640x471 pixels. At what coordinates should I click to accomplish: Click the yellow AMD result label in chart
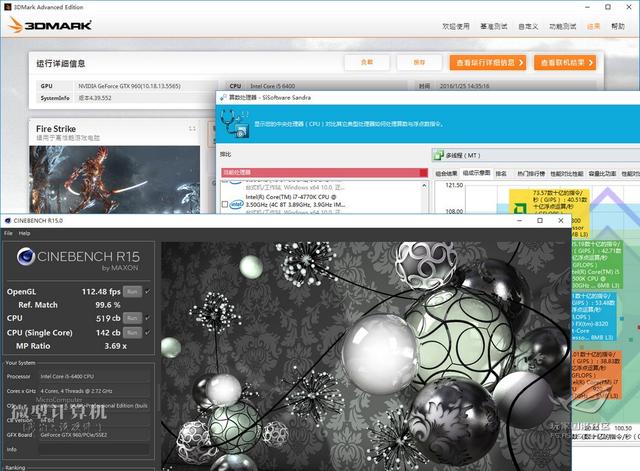coord(549,213)
